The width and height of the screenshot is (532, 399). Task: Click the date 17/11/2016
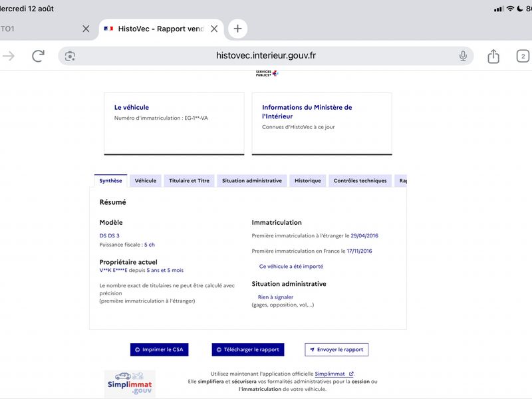[359, 251]
